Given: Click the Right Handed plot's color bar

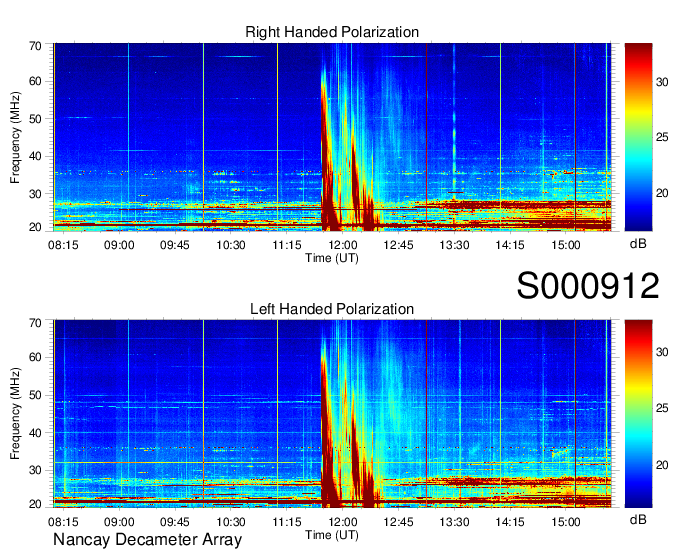Looking at the screenshot, I should (638, 137).
